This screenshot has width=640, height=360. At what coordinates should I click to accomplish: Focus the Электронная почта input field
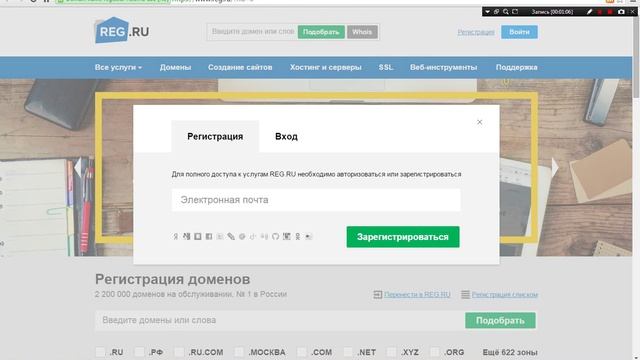click(316, 200)
